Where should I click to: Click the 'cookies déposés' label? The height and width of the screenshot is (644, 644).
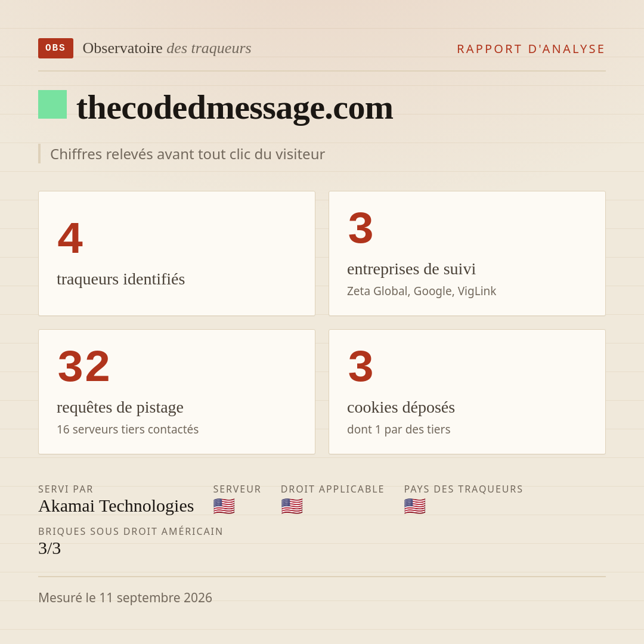[x=401, y=407]
